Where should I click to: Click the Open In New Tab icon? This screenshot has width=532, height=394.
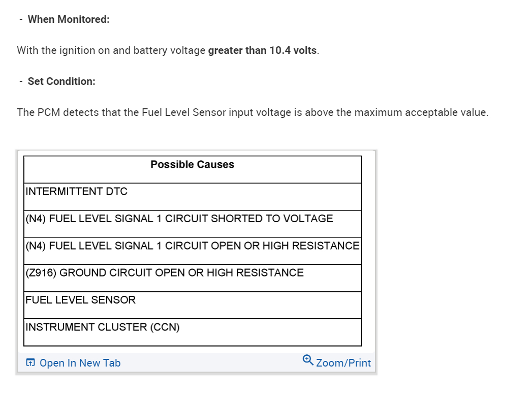click(31, 363)
